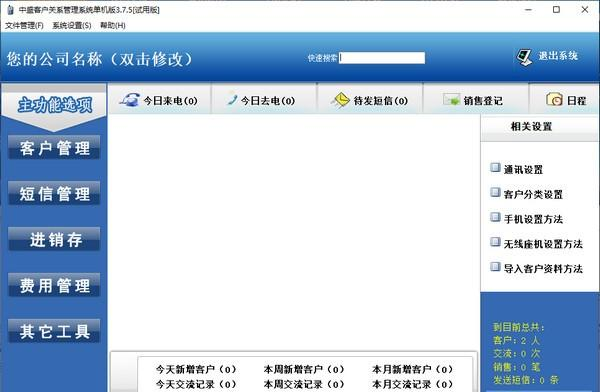This screenshot has height=392, width=600.
Task: Click 今天新增客户（0） statistic
Action: point(196,369)
